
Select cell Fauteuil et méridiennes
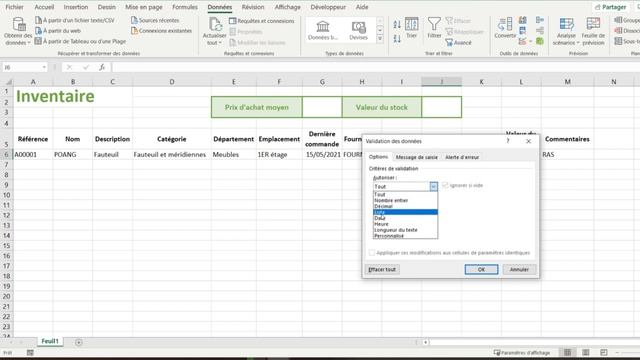pyautogui.click(x=172, y=154)
